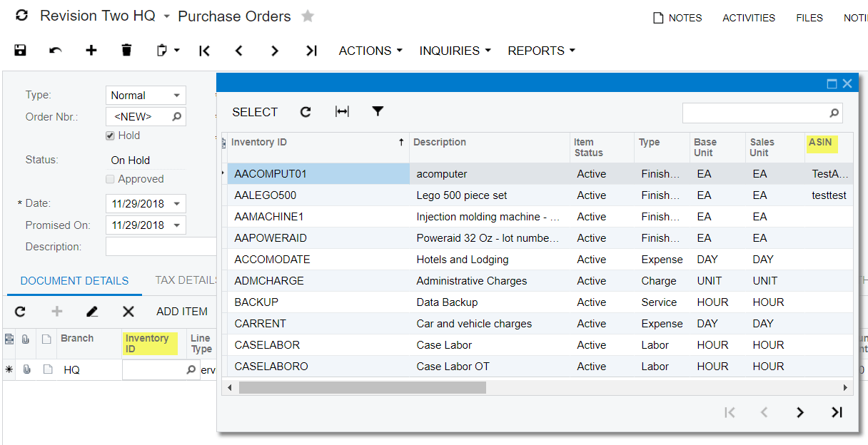Open the Inventory ID lookup in HQ row
The image size is (868, 445).
tap(191, 370)
